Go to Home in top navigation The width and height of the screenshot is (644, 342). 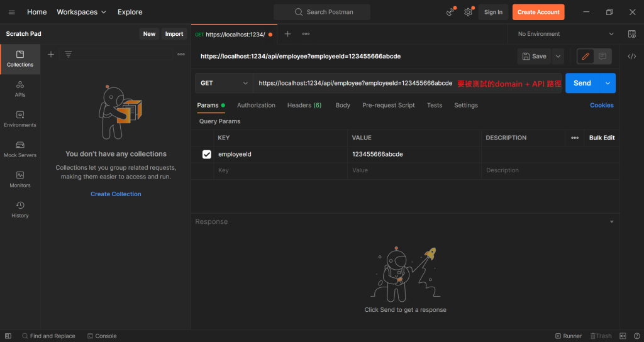(x=37, y=12)
